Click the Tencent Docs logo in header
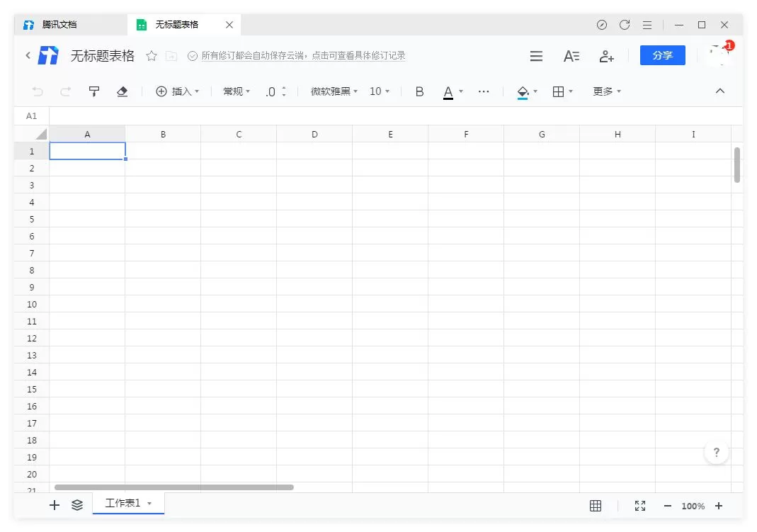Viewport: 757px width, 532px height. (48, 55)
